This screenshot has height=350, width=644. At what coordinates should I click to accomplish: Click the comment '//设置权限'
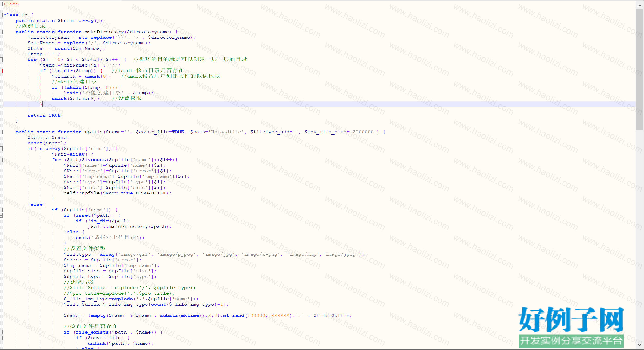pyautogui.click(x=127, y=98)
